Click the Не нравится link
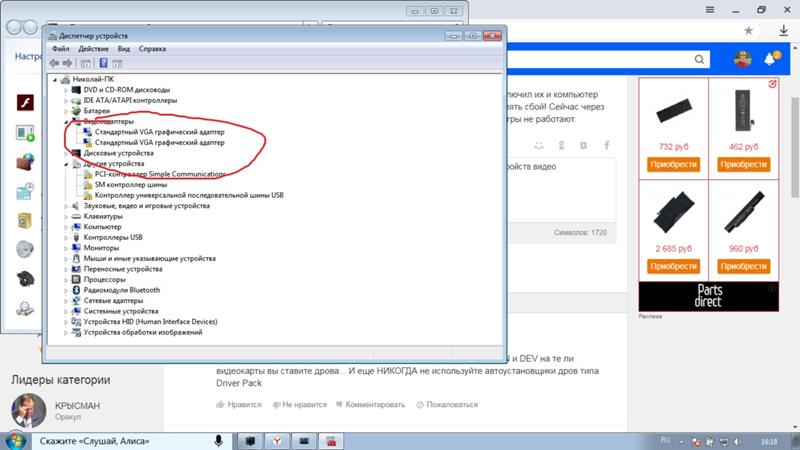 tap(299, 405)
